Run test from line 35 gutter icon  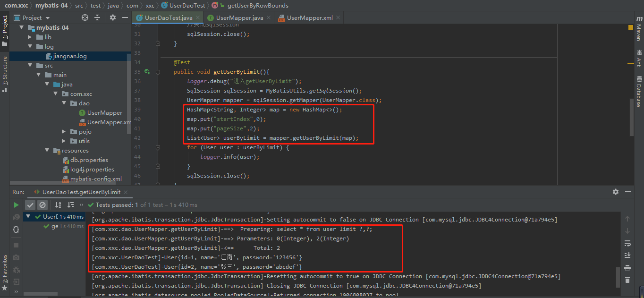(147, 72)
